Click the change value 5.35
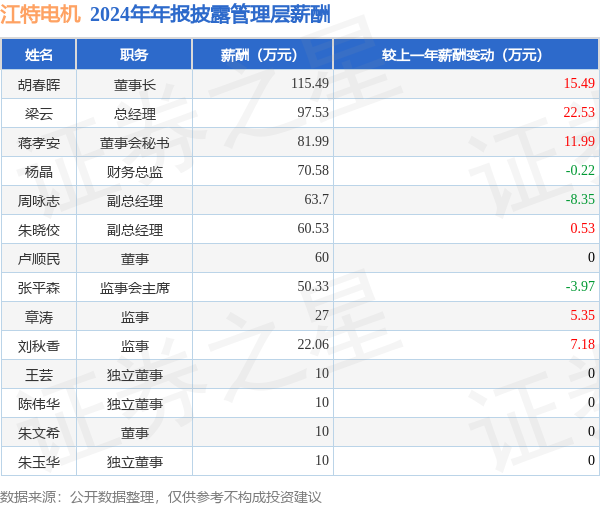600x506 pixels. [x=582, y=316]
